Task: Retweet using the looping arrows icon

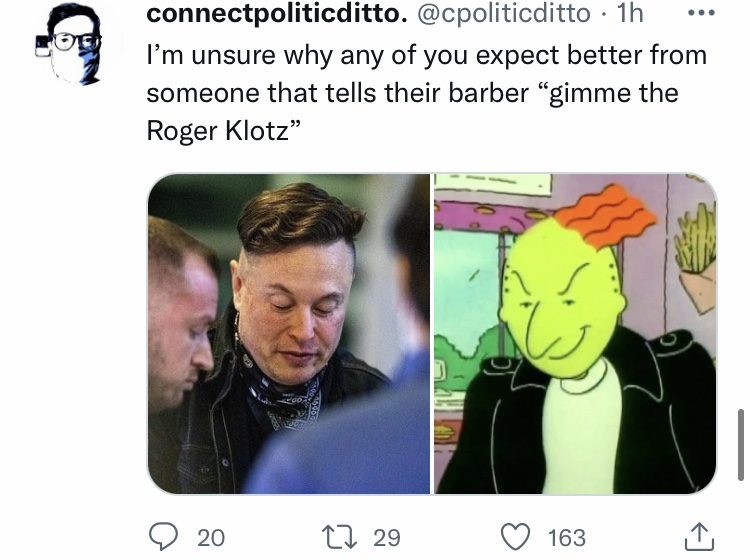Action: 339,537
